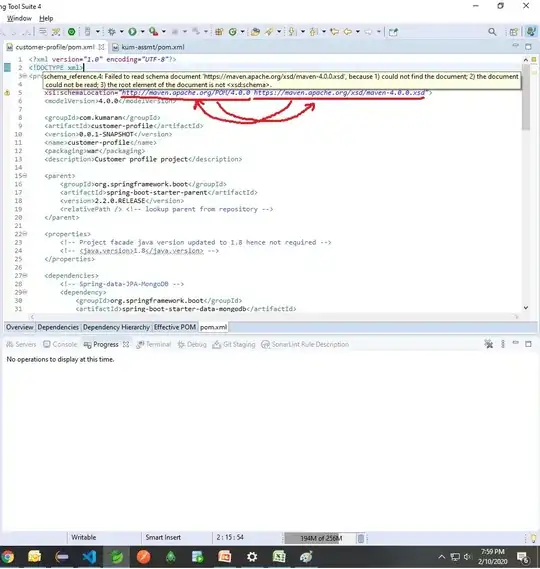This screenshot has width=540, height=569.
Task: Open the Effective POM tab
Action: point(175,327)
